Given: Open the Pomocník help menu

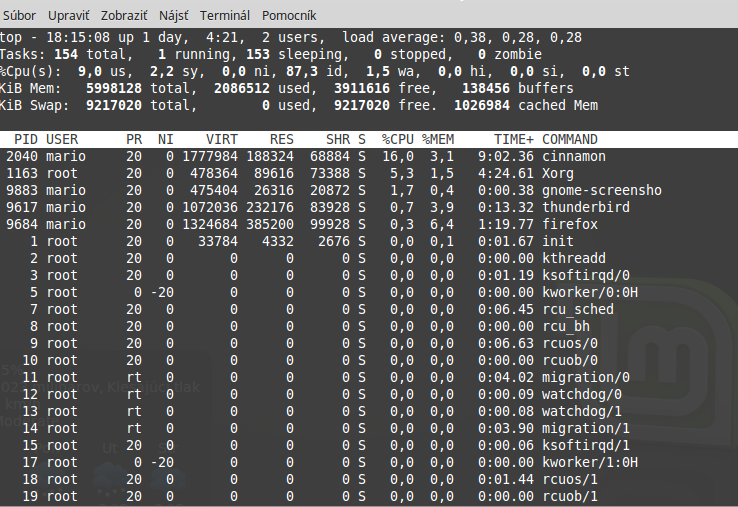Looking at the screenshot, I should [x=289, y=16].
